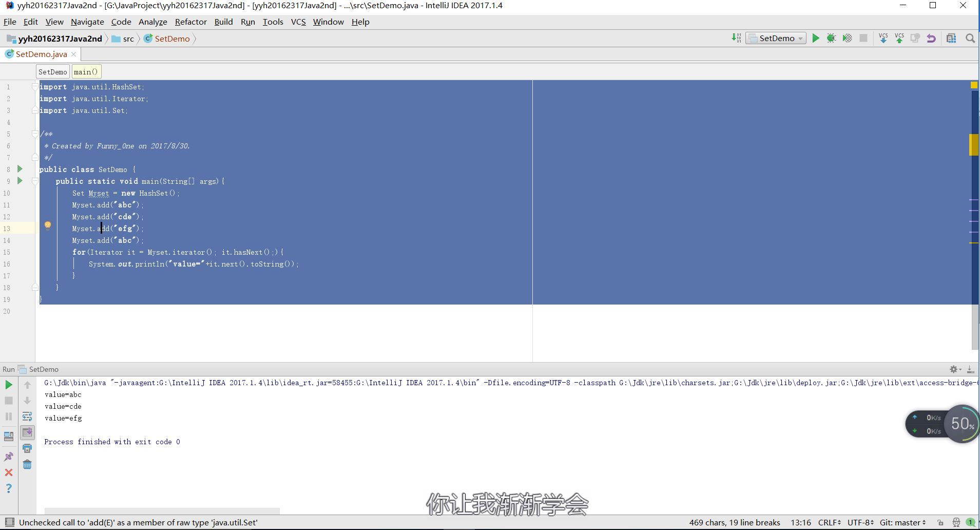Open the SetDemo run configuration dropdown

tap(776, 38)
